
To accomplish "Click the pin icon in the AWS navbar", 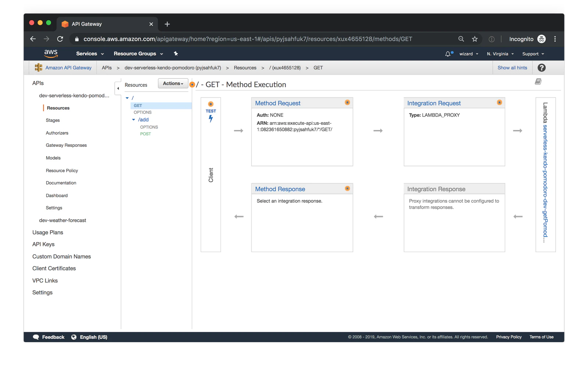I will click(x=176, y=53).
